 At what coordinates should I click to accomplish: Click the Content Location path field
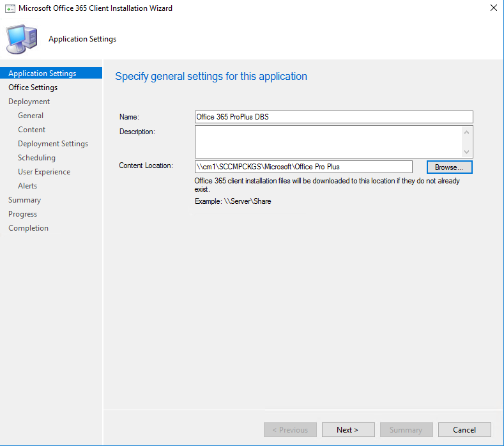[x=303, y=167]
